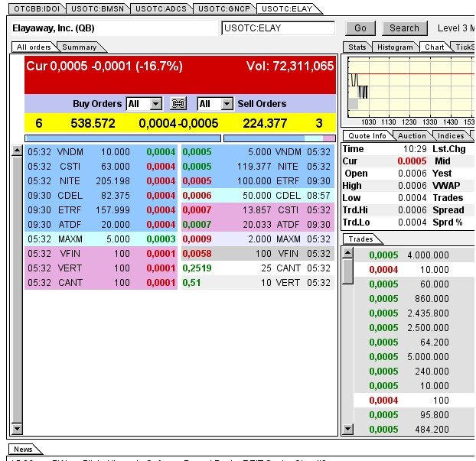This screenshot has height=461, width=476.
Task: Select the USOTC:ELAY tab
Action: click(x=287, y=9)
